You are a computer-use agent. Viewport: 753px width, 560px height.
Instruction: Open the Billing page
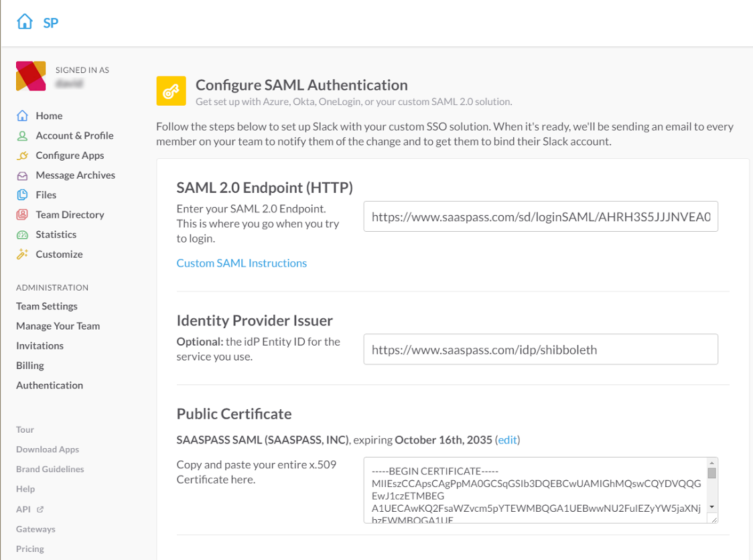click(29, 366)
